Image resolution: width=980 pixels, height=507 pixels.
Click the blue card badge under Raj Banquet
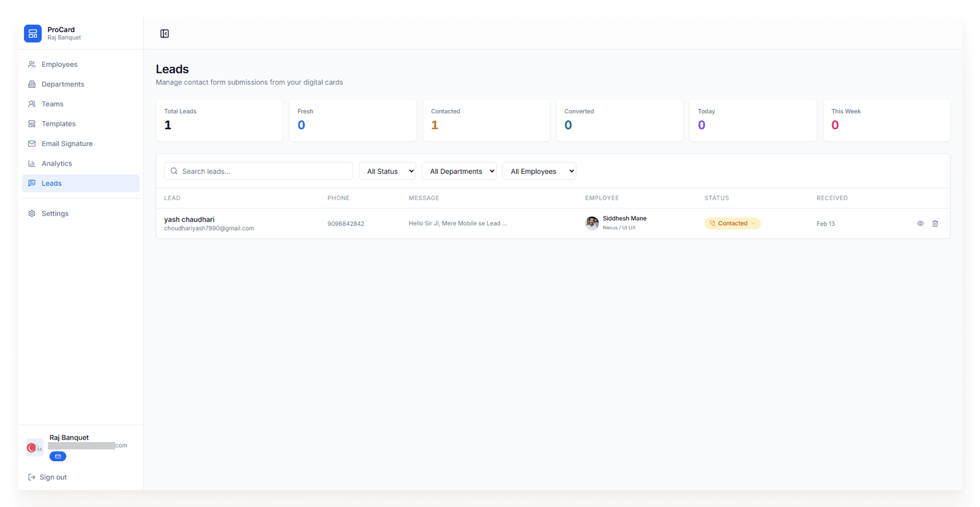click(x=58, y=456)
